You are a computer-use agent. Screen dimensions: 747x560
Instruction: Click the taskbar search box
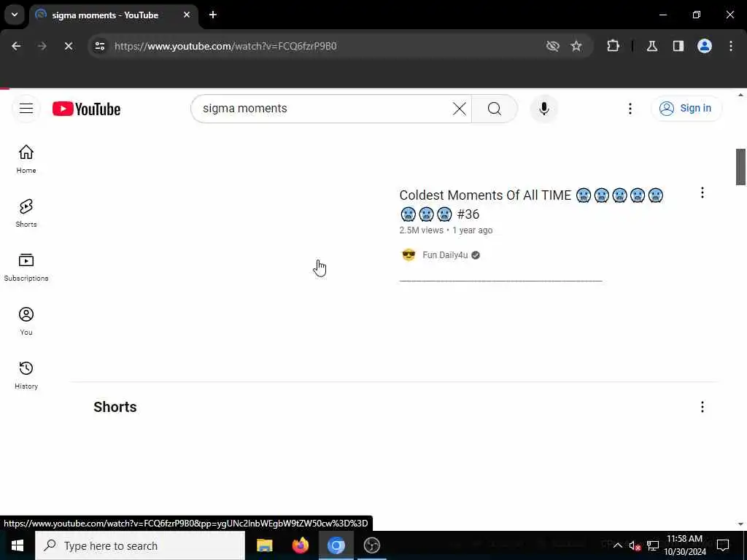coord(140,545)
